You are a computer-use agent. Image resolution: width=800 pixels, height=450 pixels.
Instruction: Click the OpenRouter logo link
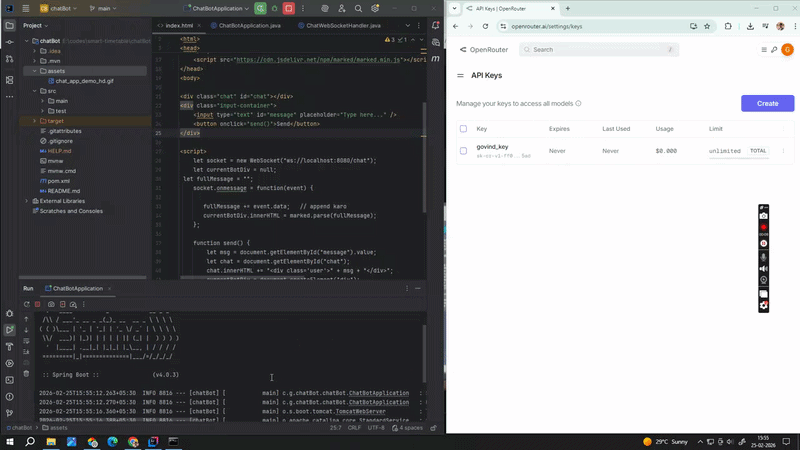484,49
